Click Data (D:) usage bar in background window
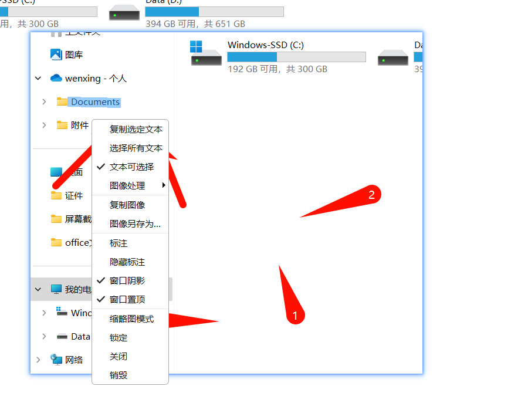This screenshot has width=511, height=420. (x=215, y=12)
